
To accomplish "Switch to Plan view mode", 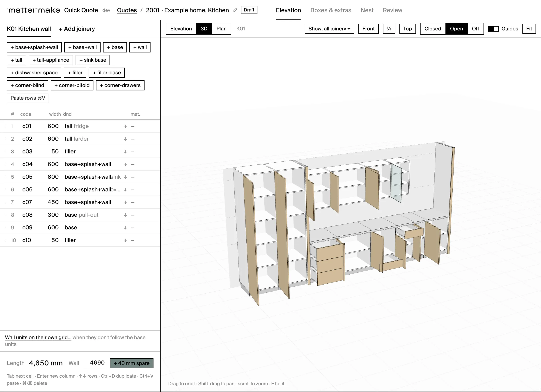I will [x=221, y=29].
